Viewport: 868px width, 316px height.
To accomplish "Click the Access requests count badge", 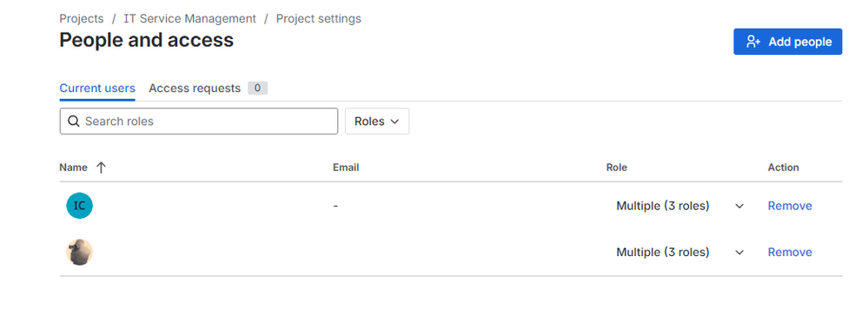I will coord(257,88).
